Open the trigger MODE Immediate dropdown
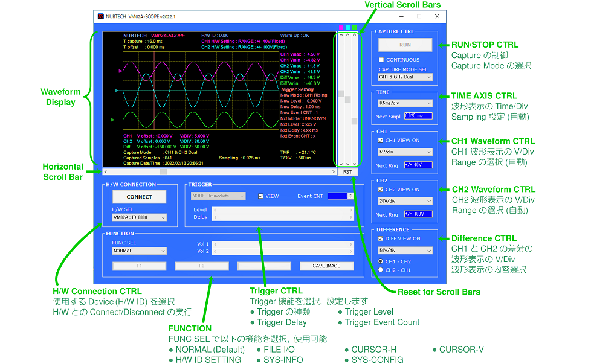The width and height of the screenshot is (591, 364). [x=218, y=196]
